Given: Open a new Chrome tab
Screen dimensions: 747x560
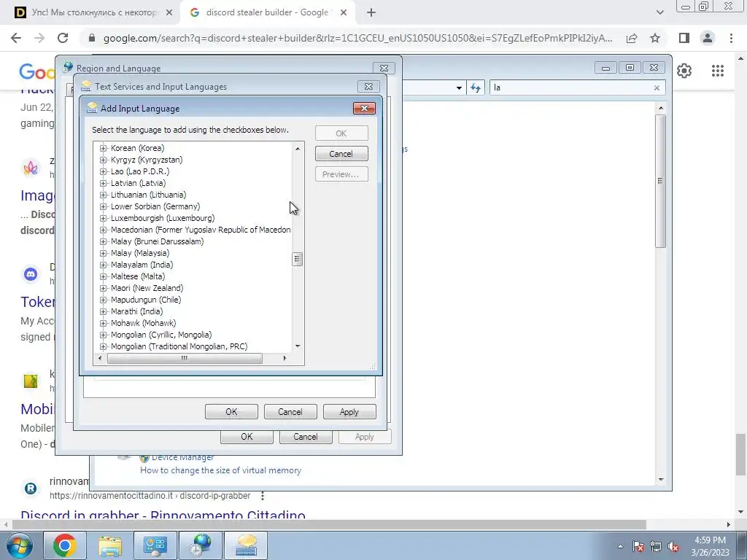Looking at the screenshot, I should tap(371, 13).
